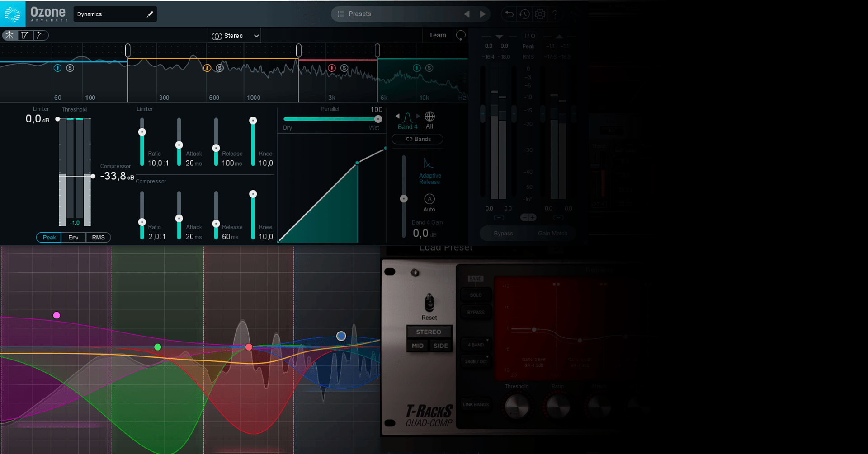The width and height of the screenshot is (868, 454).
Task: Toggle band 1 bypass (blue power icon)
Action: click(x=57, y=68)
